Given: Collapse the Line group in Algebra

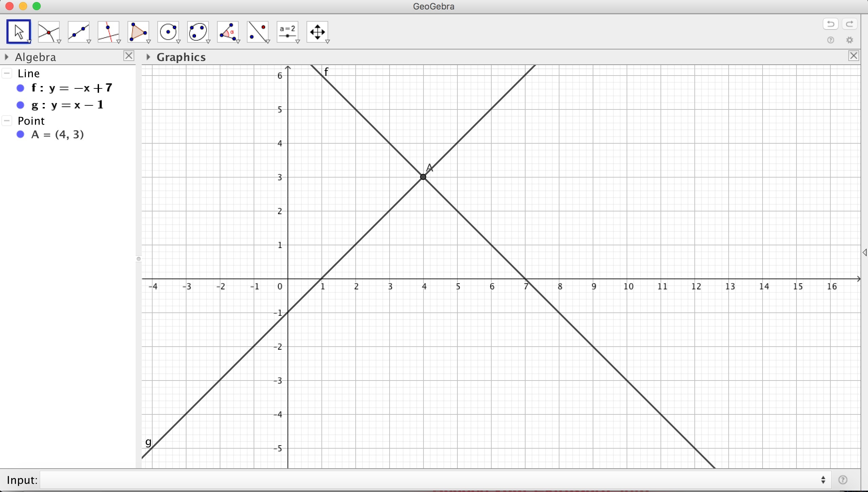Looking at the screenshot, I should point(7,73).
